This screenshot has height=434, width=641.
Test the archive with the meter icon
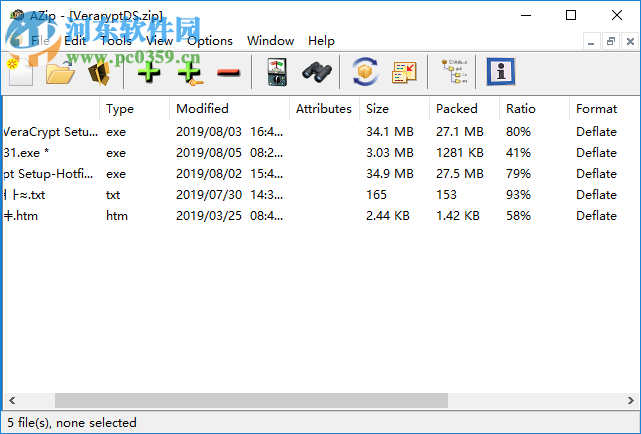coord(277,72)
